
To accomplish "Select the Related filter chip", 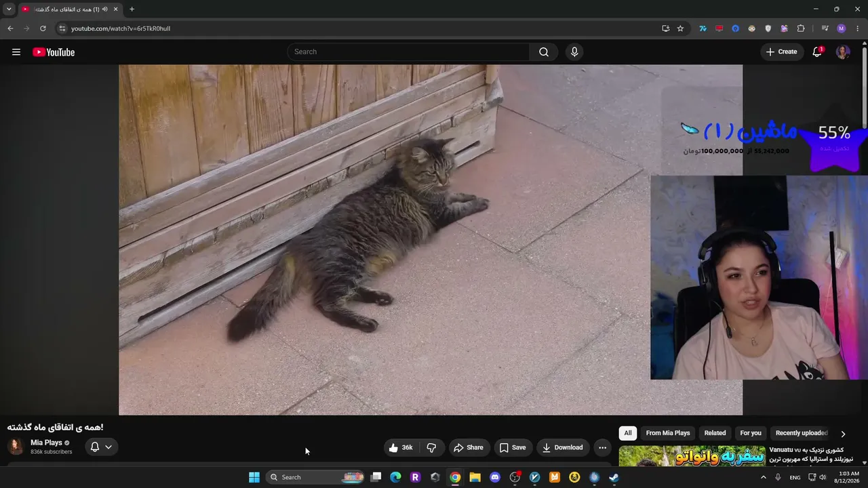I will [715, 433].
